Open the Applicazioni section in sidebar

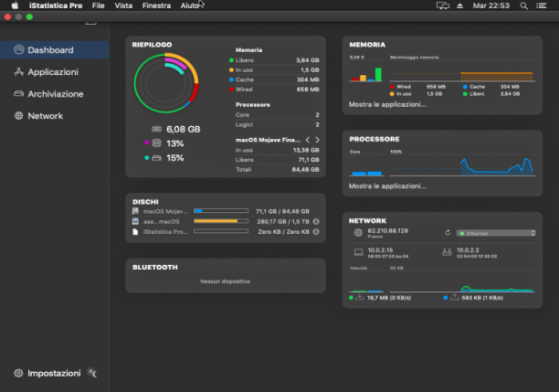[x=54, y=72]
